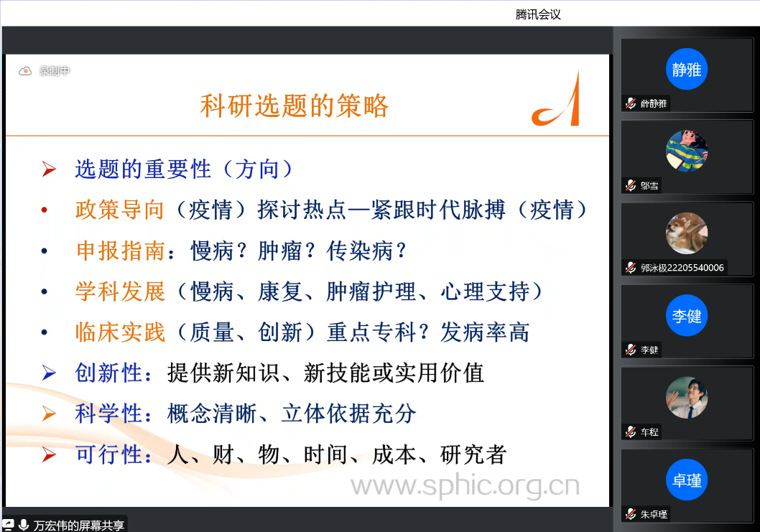
Task: Click the muted mic icon for 邬雪
Action: tap(631, 185)
